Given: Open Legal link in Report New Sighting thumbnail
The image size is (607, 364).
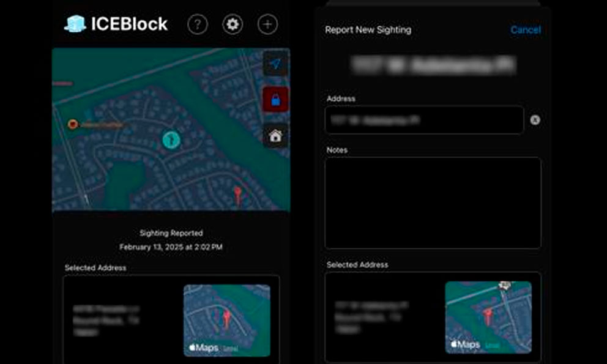Looking at the screenshot, I should pyautogui.click(x=492, y=346).
